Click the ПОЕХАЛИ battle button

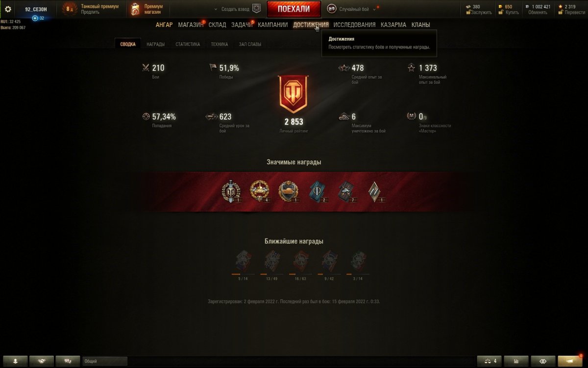(294, 9)
